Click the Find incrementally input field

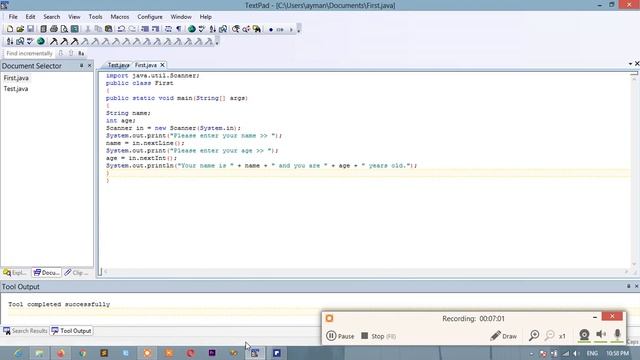coord(29,53)
